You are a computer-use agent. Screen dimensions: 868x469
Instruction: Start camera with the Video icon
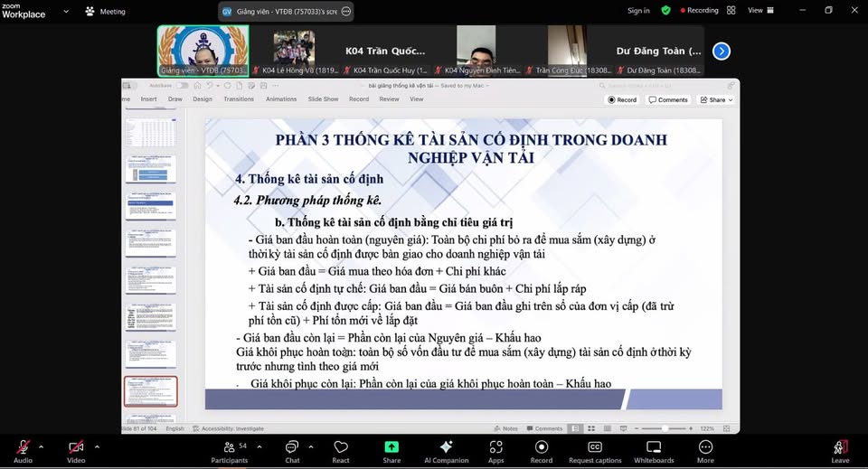(76, 447)
